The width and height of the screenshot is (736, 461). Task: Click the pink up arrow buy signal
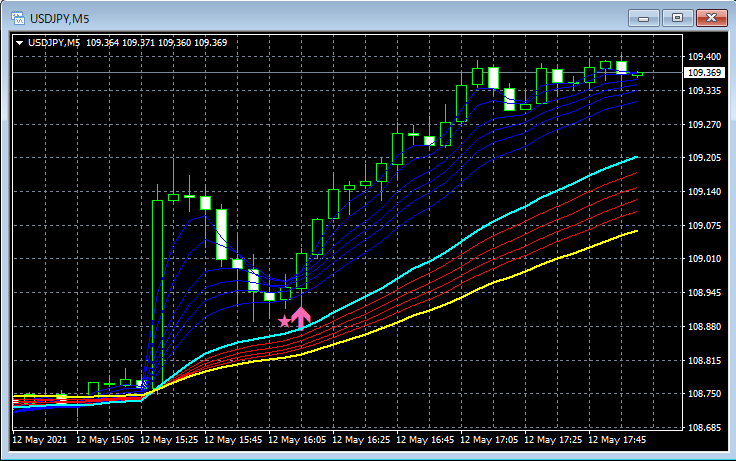pyautogui.click(x=301, y=318)
